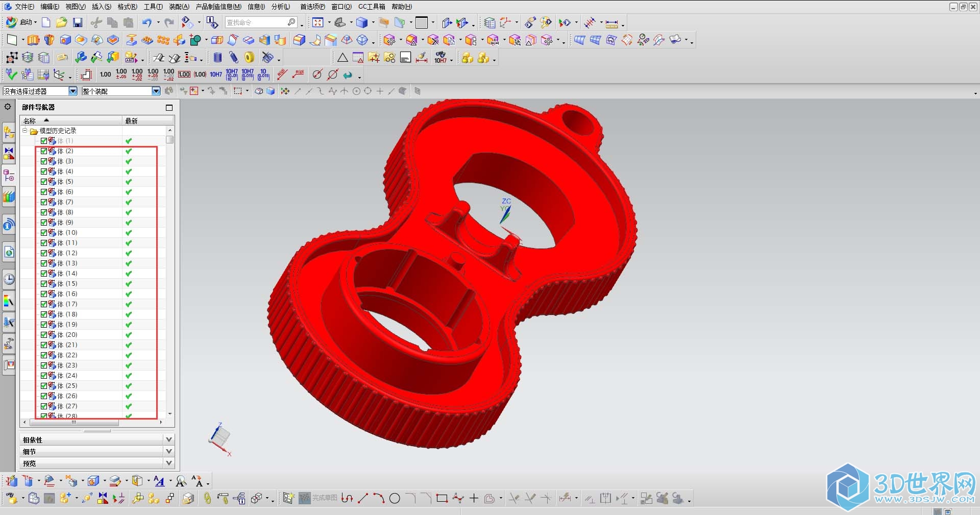Click the Fit view icon
The height and width of the screenshot is (515, 980).
318,22
